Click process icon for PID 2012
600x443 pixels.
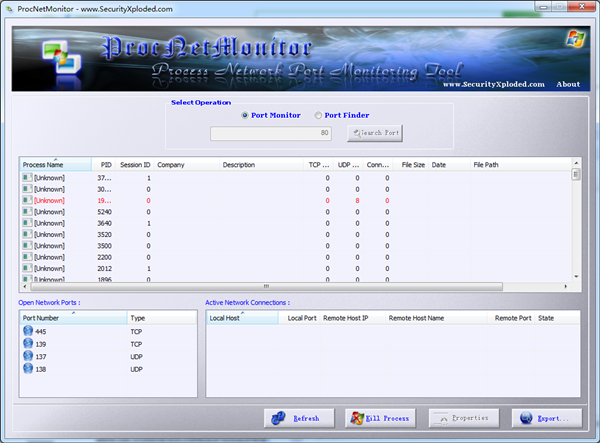[x=27, y=268]
